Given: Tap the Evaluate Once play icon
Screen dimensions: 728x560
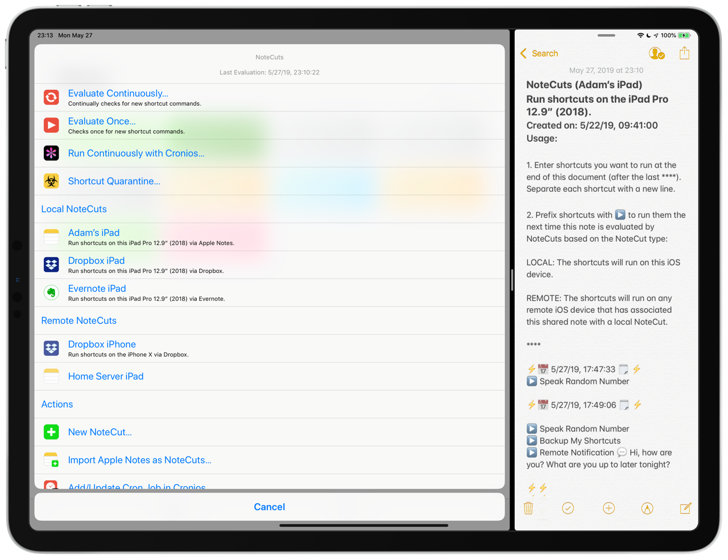Looking at the screenshot, I should 51,125.
